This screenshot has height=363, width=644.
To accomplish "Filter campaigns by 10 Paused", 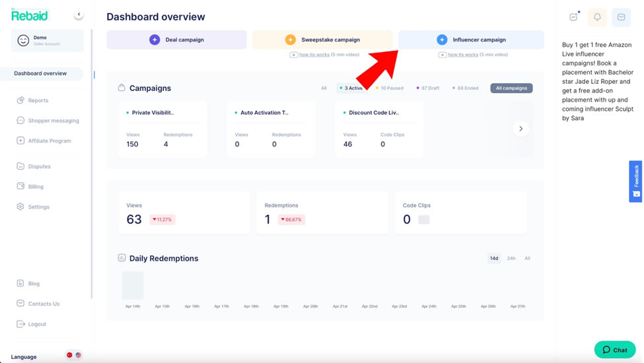I will point(390,88).
